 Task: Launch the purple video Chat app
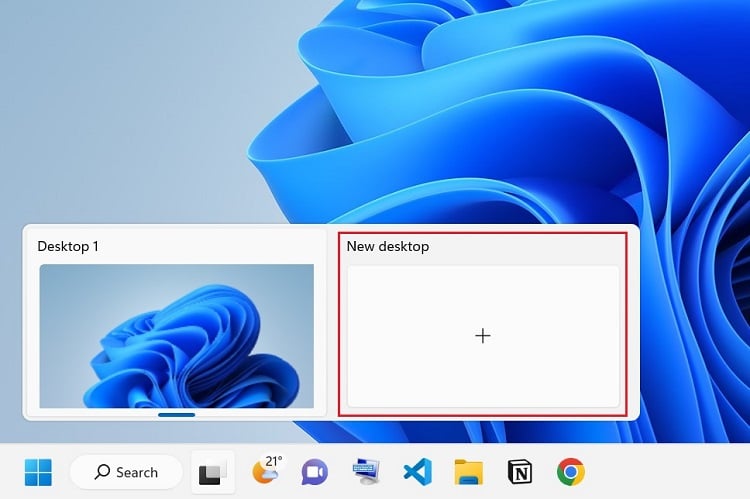coord(315,472)
